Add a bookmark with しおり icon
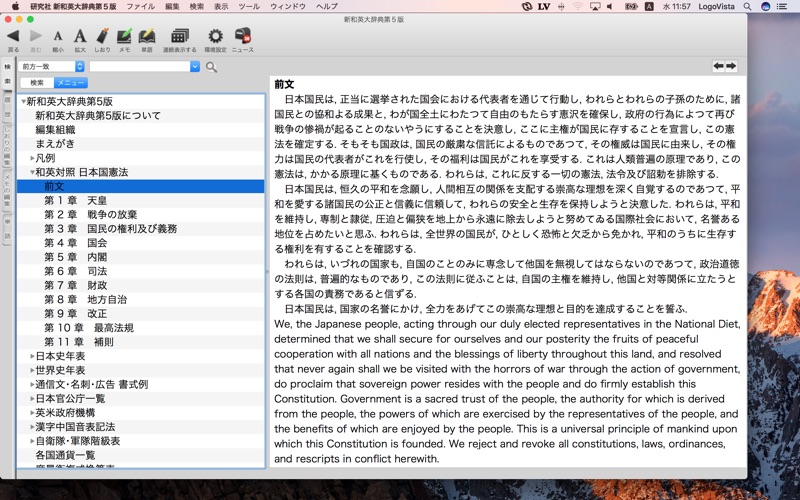 tap(102, 36)
